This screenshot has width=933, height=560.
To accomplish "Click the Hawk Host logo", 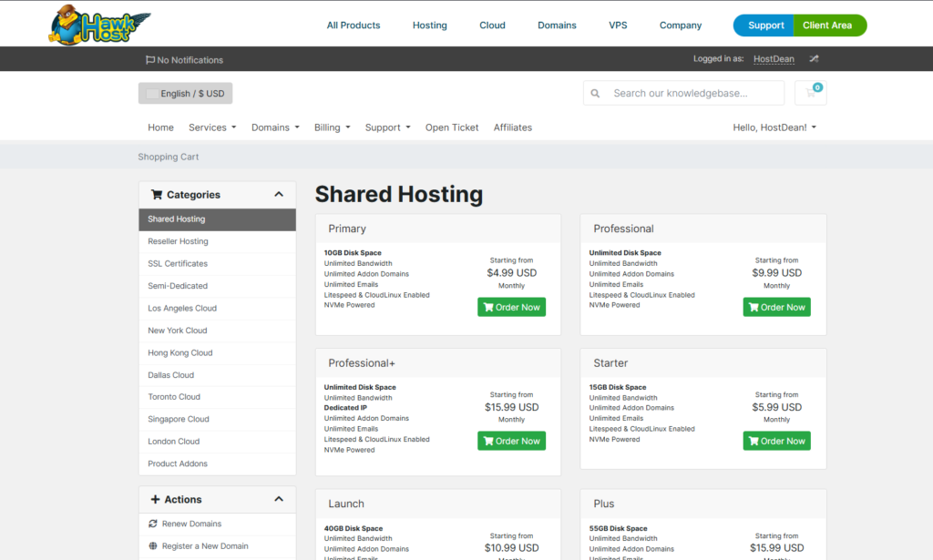I will point(98,25).
